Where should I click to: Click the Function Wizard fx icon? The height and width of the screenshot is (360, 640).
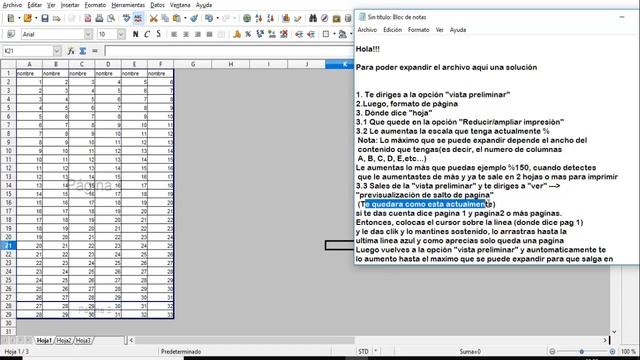[71, 51]
